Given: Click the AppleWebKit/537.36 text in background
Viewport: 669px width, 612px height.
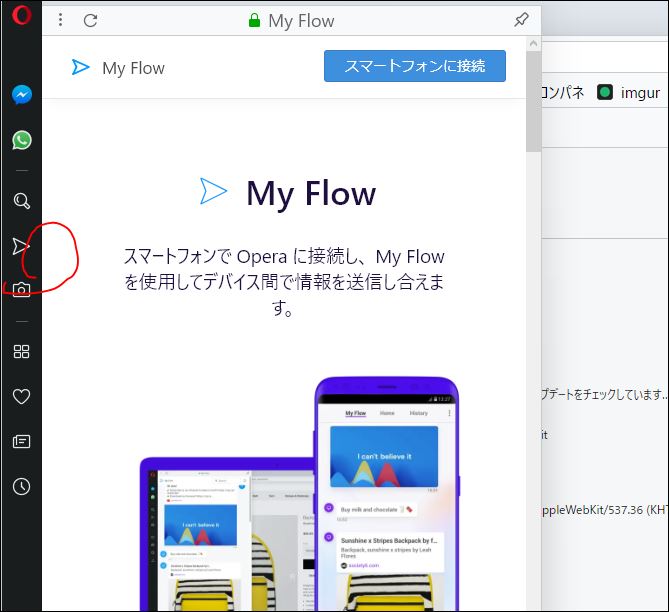Looking at the screenshot, I should pos(604,510).
